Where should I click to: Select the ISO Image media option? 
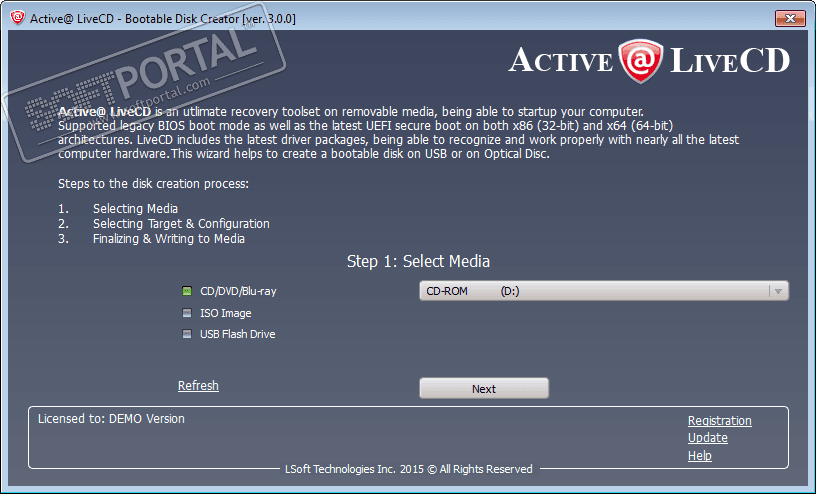coord(217,313)
